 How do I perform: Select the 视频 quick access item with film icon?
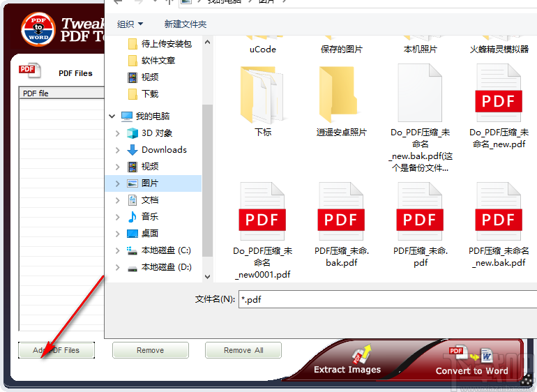[x=143, y=77]
